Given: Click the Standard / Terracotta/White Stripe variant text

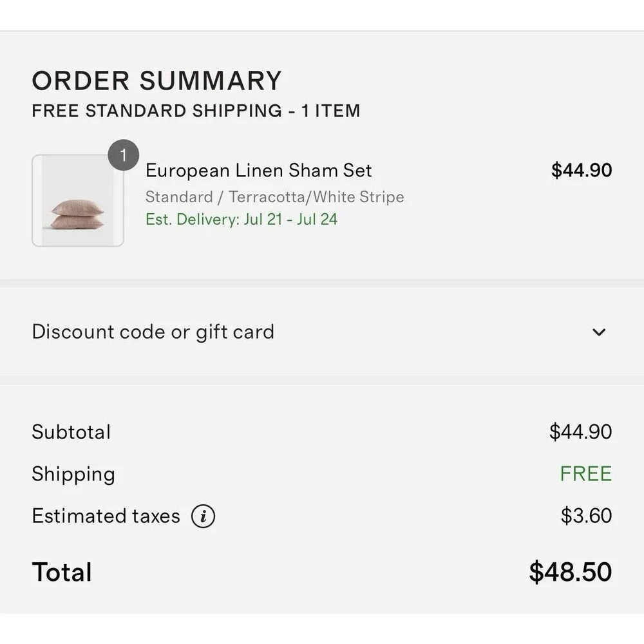Looking at the screenshot, I should (274, 196).
